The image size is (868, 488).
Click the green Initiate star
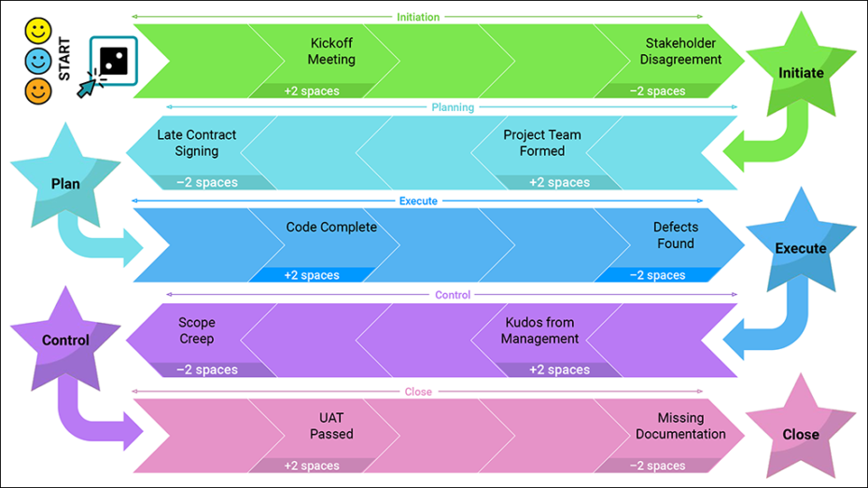tap(801, 73)
